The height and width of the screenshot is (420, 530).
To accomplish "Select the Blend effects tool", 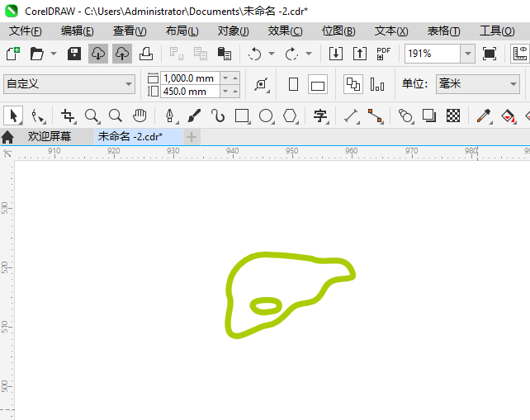I will click(405, 116).
